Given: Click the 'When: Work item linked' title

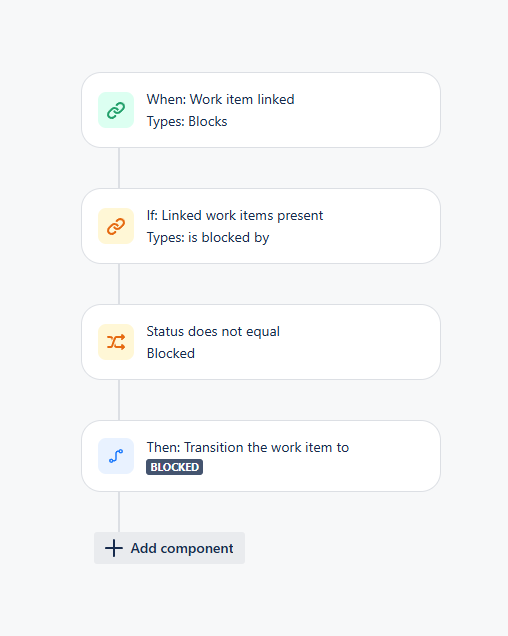Looking at the screenshot, I should coord(221,99).
